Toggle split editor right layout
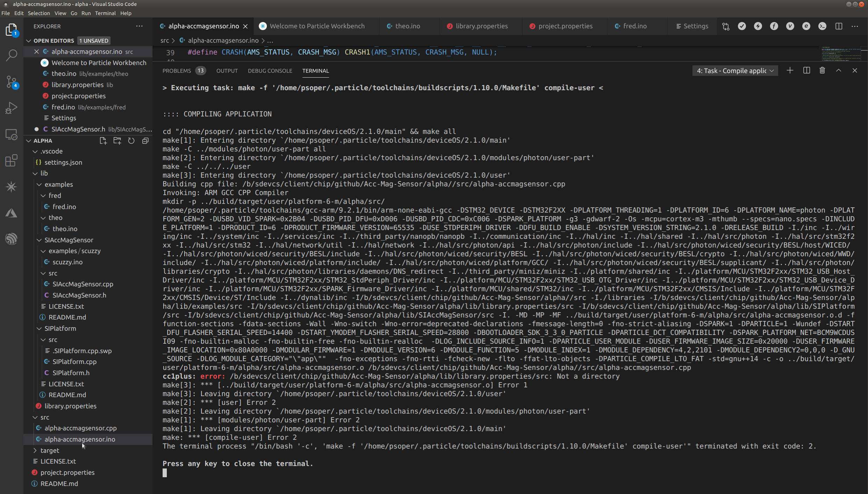This screenshot has width=868, height=494. 839,26
